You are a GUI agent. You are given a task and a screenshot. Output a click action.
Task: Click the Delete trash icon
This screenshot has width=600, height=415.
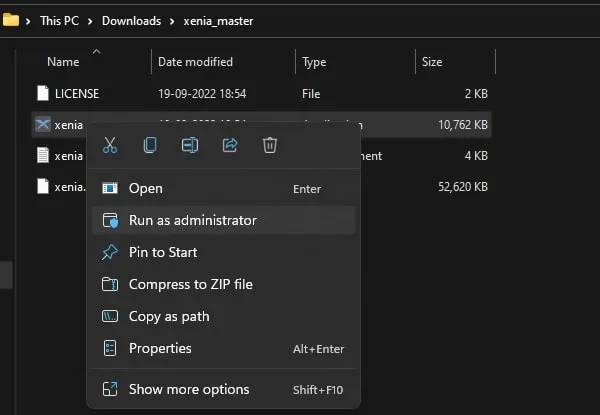(x=270, y=145)
